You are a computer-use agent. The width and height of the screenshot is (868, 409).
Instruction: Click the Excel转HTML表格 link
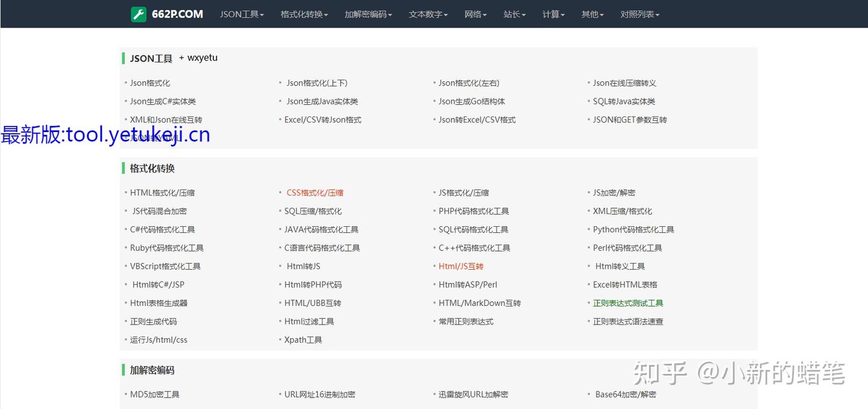(625, 284)
